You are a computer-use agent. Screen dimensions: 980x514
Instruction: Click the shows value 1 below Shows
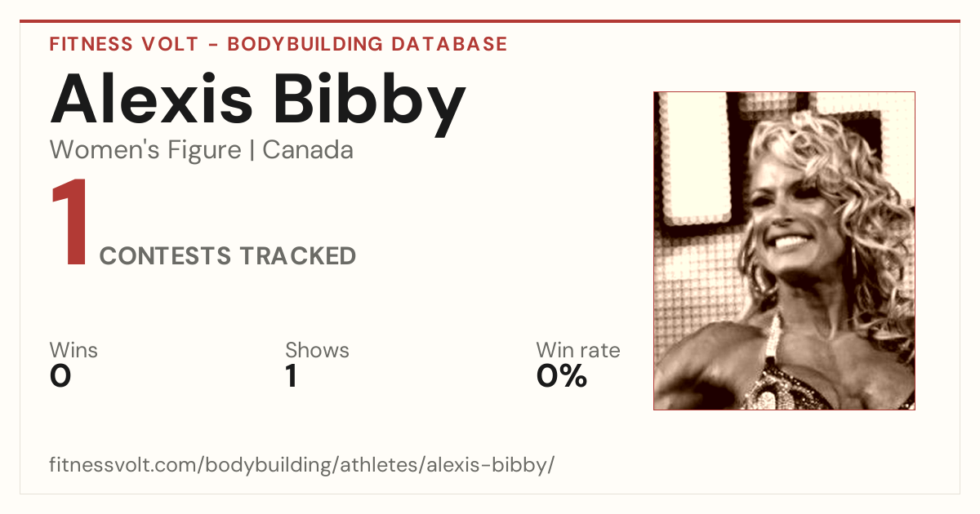292,376
